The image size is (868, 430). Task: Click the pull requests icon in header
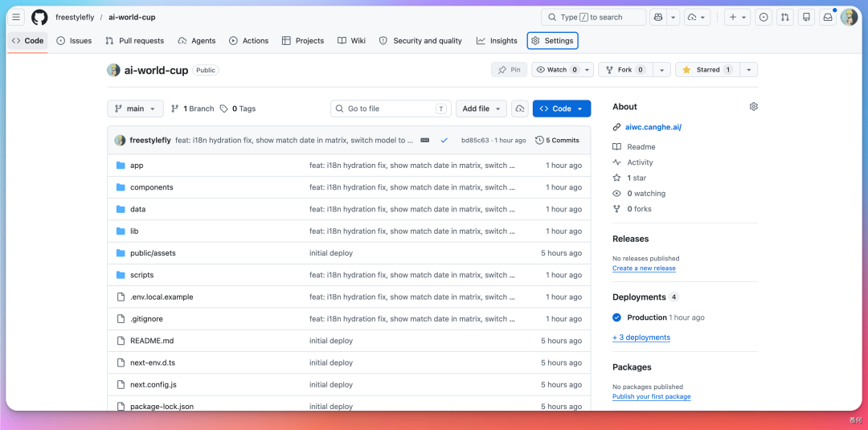[785, 17]
